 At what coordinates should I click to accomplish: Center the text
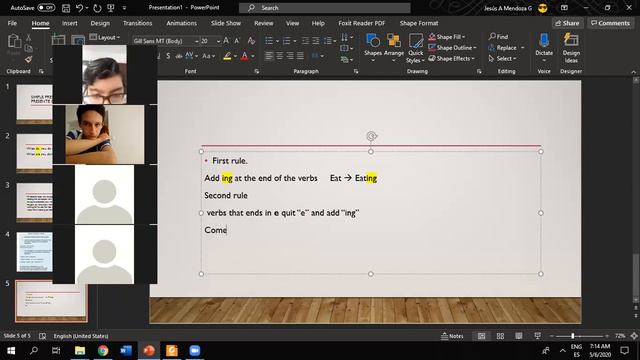(x=280, y=56)
